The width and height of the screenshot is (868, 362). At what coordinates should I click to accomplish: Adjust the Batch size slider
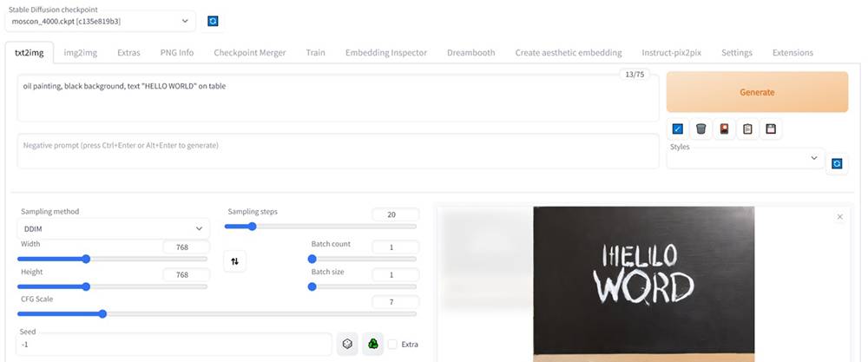click(x=362, y=286)
